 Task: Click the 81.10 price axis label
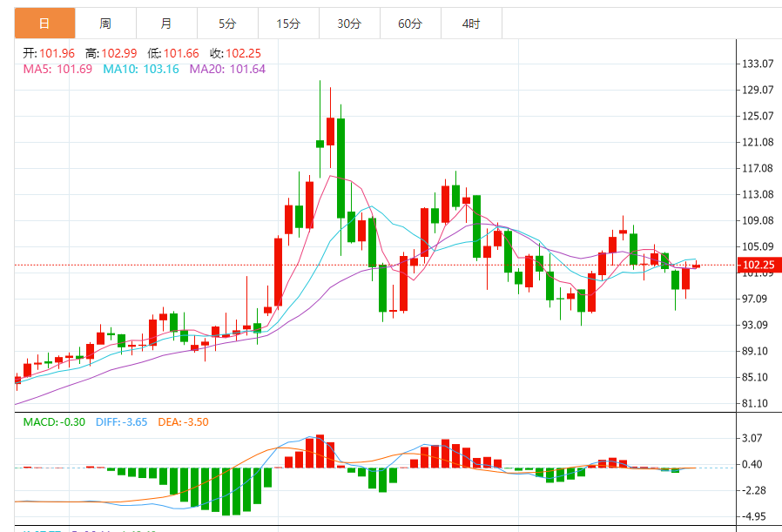pyautogui.click(x=755, y=403)
